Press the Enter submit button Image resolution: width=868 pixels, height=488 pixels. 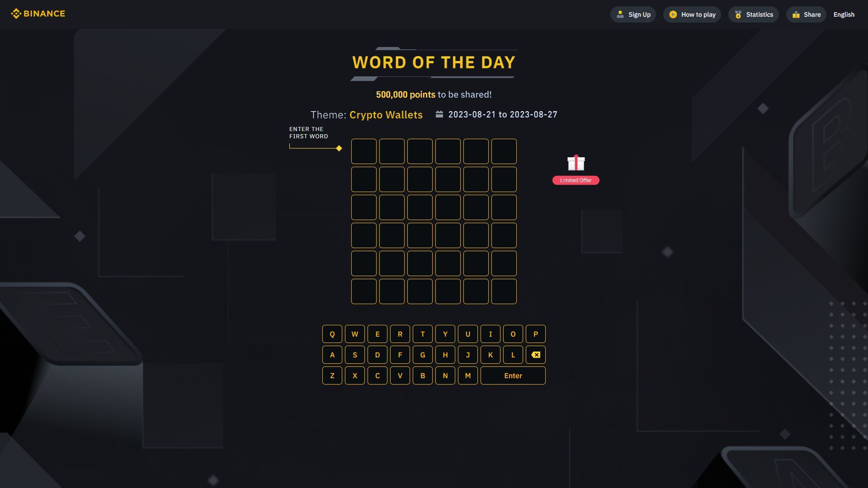point(513,375)
